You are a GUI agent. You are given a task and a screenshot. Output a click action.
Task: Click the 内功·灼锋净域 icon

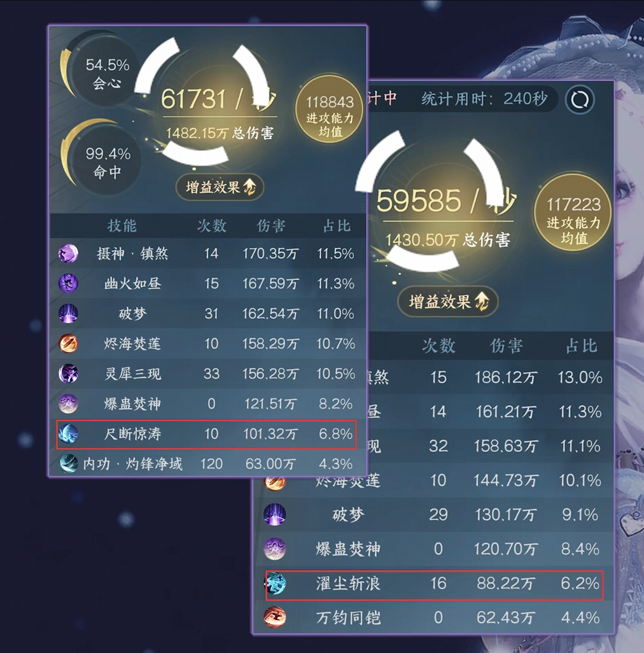[68, 463]
